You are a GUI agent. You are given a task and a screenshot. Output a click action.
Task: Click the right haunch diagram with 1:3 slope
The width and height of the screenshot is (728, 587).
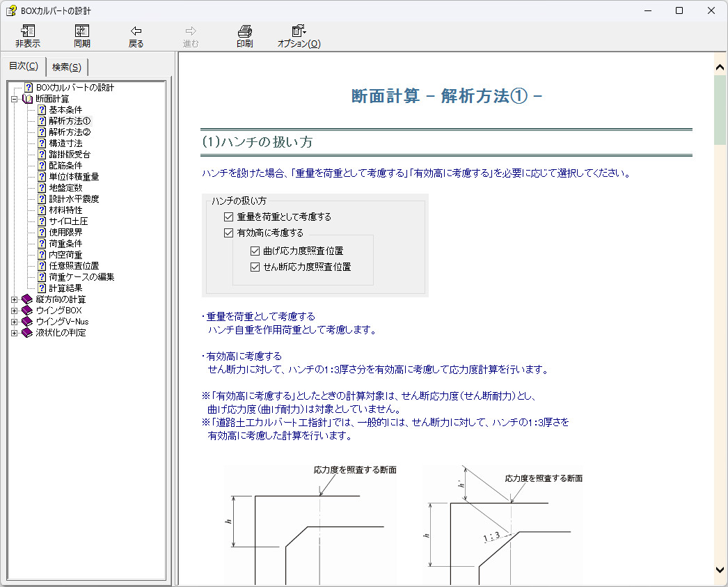tap(503, 525)
